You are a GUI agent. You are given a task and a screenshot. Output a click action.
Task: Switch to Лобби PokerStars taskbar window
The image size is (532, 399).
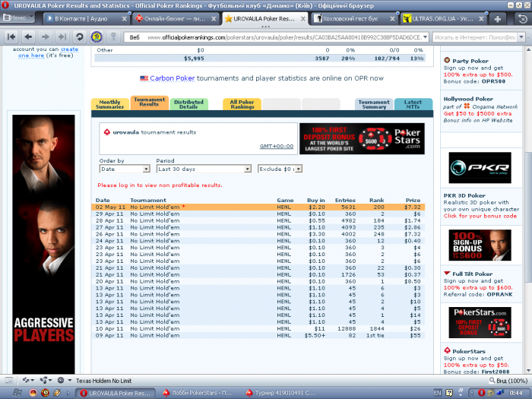tap(198, 393)
